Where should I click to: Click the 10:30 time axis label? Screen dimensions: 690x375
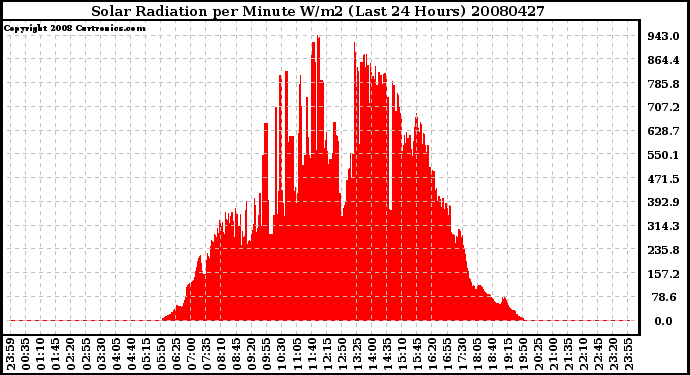tap(282, 354)
